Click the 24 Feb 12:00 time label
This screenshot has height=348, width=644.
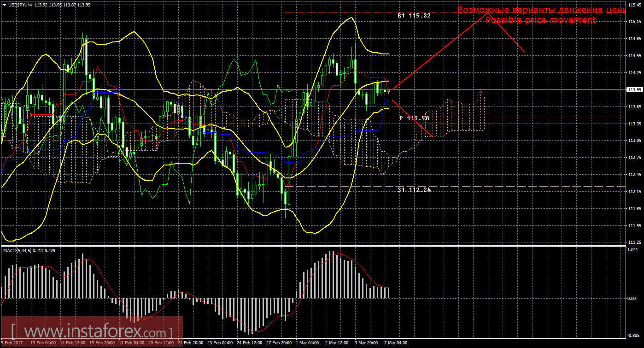[x=249, y=343]
